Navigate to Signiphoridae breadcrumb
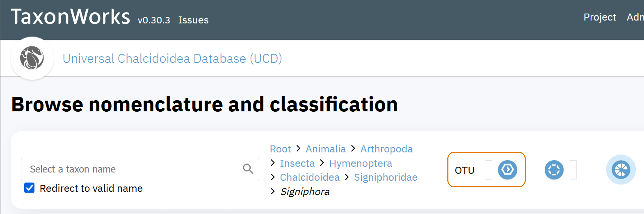Screen dimensions: 644x214 [386, 177]
